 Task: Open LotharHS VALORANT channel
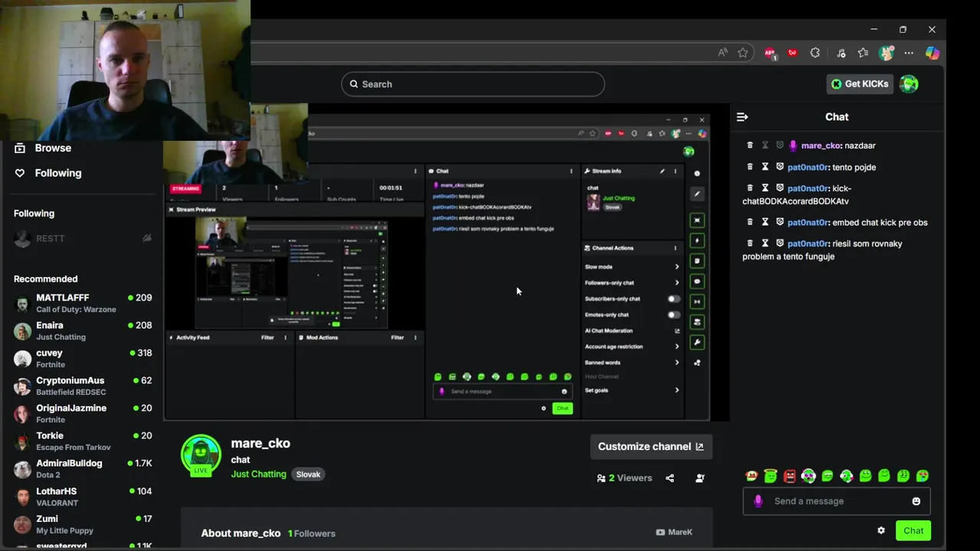[83, 497]
